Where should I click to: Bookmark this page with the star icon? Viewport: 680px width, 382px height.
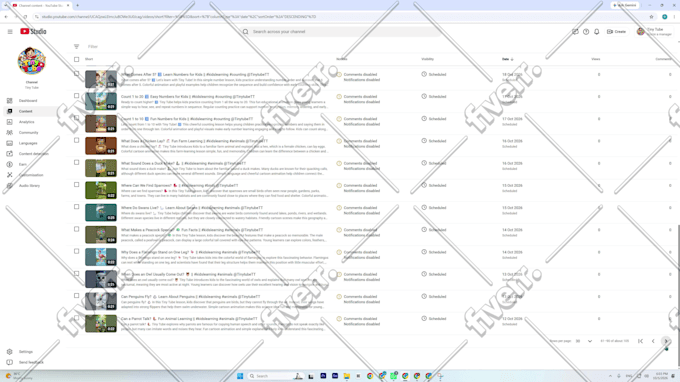(651, 17)
